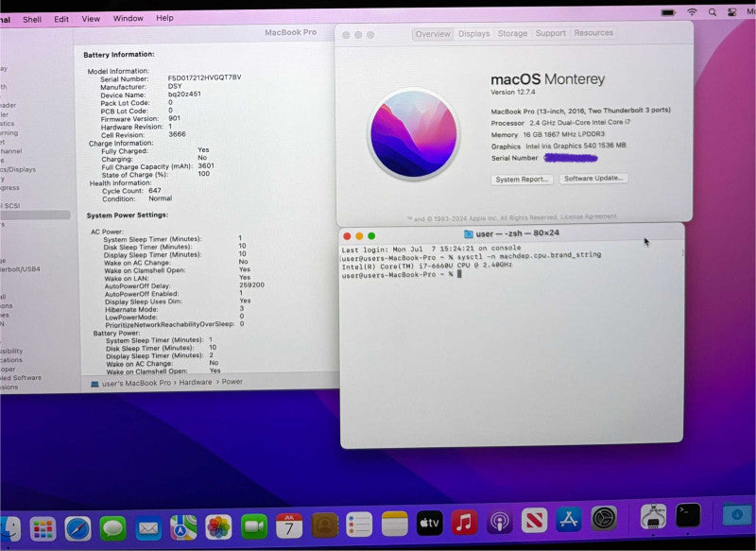The height and width of the screenshot is (551, 756).
Task: Click the Terminal title folder icon
Action: (468, 234)
